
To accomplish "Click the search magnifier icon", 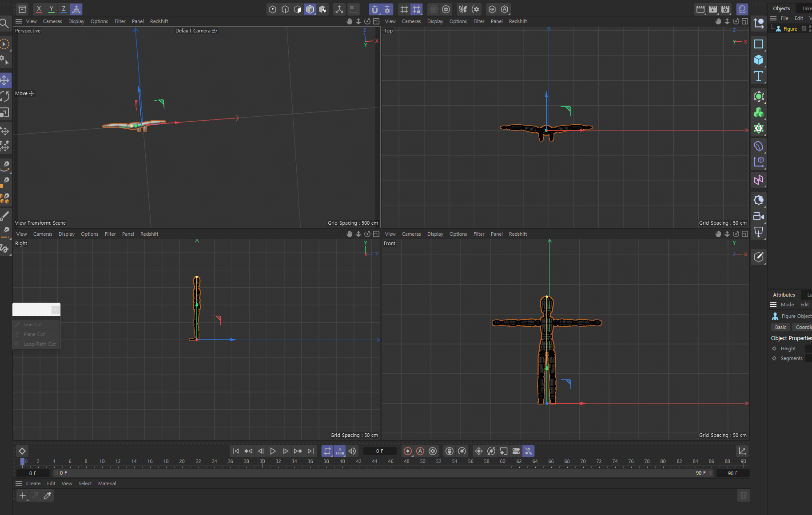I will click(x=4, y=24).
